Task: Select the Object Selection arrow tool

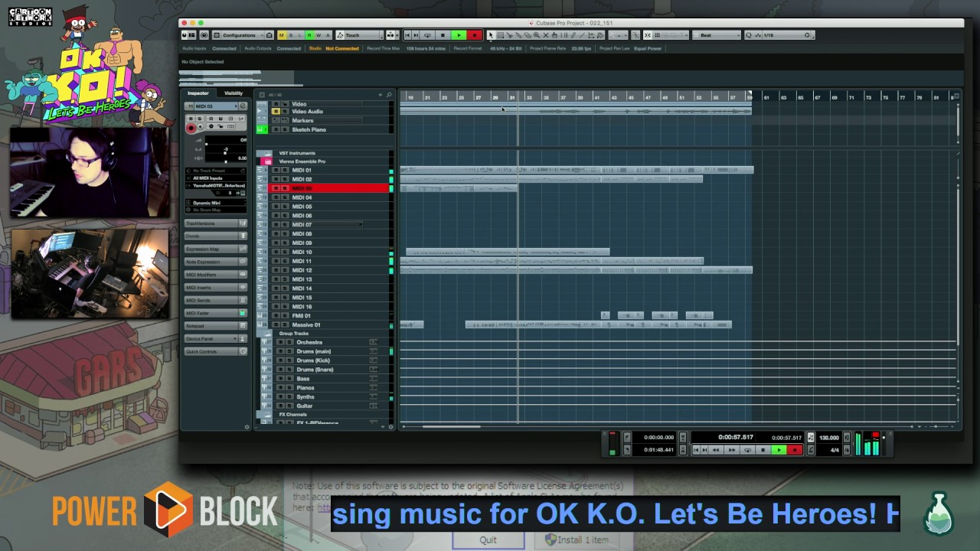Action: pos(491,35)
